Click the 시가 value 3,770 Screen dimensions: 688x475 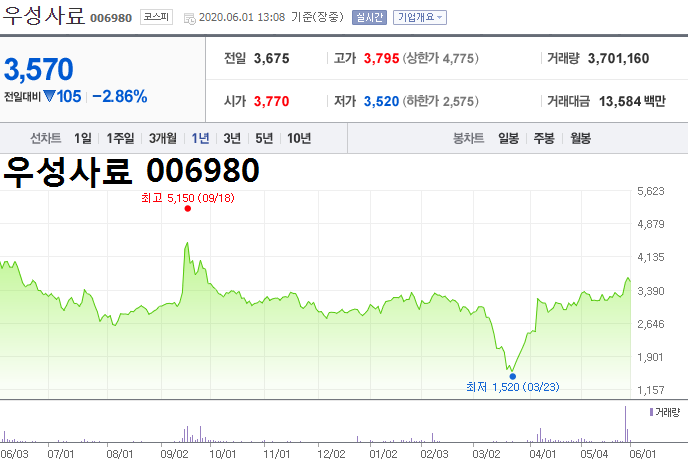tap(271, 101)
